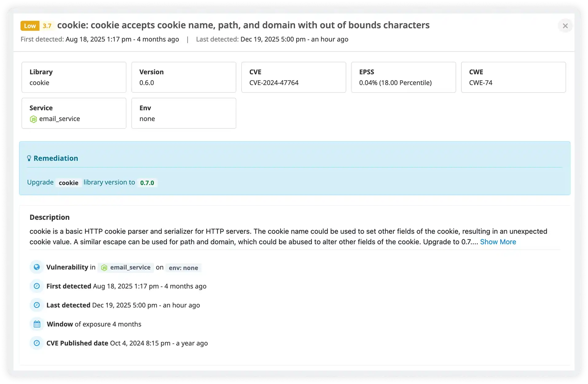Select the lightbulb Remediation icon
The width and height of the screenshot is (588, 384).
pyautogui.click(x=29, y=158)
